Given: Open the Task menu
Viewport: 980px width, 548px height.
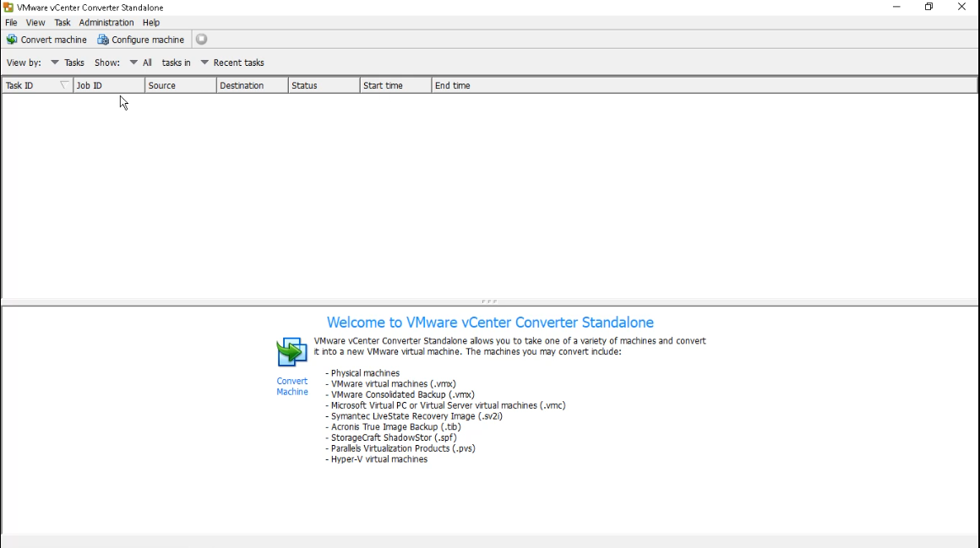Looking at the screenshot, I should pos(63,23).
